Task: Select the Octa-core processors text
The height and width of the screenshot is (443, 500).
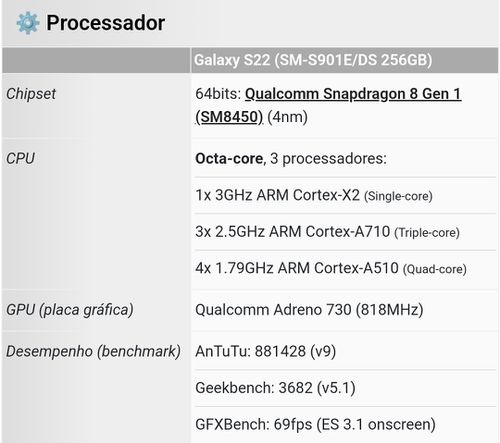Action: click(291, 159)
